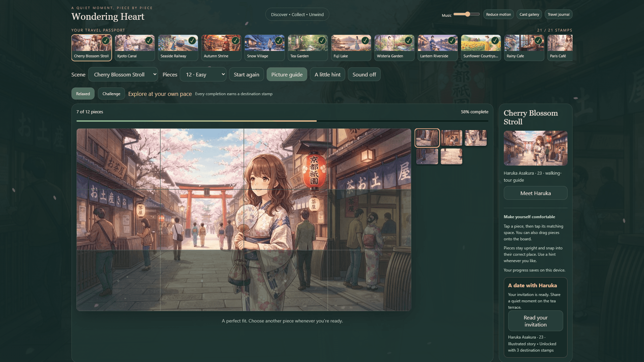
Task: Request A little hint
Action: 327,74
